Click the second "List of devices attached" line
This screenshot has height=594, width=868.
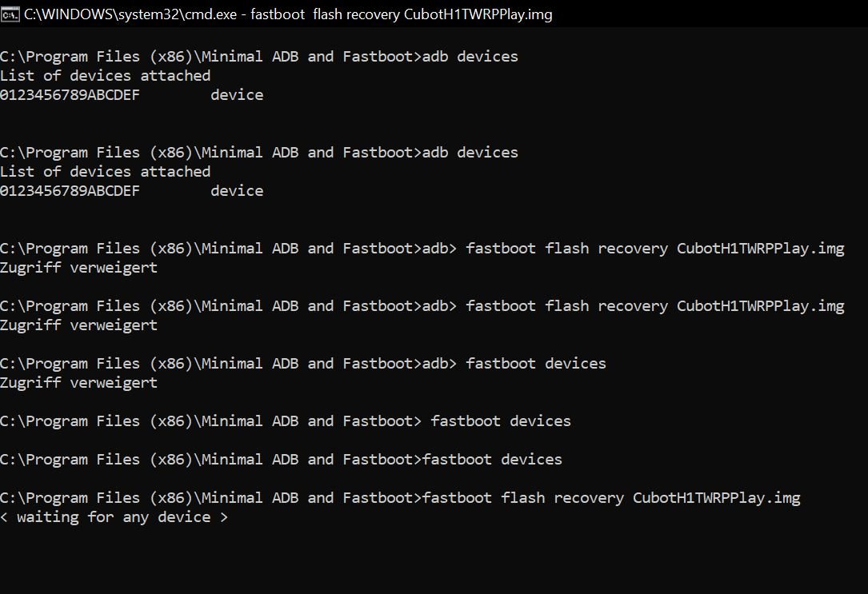tap(105, 172)
